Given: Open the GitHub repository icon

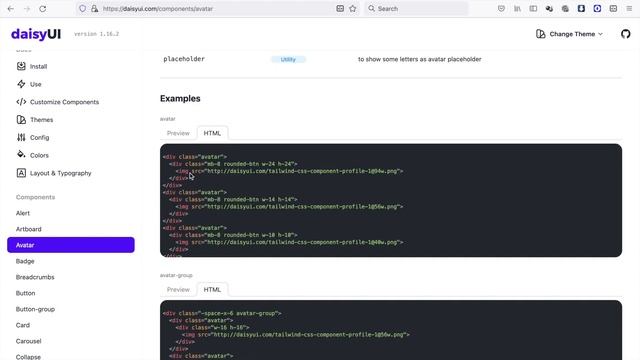Looking at the screenshot, I should 625,34.
